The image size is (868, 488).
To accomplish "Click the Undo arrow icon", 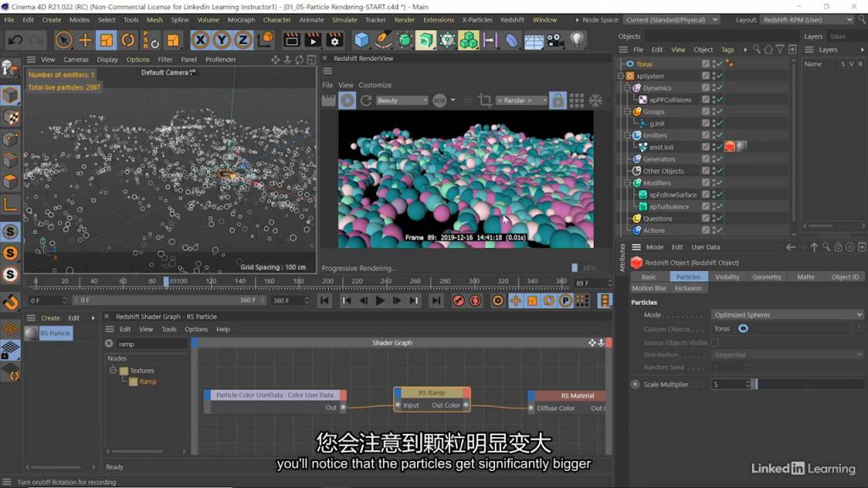I will click(x=15, y=40).
